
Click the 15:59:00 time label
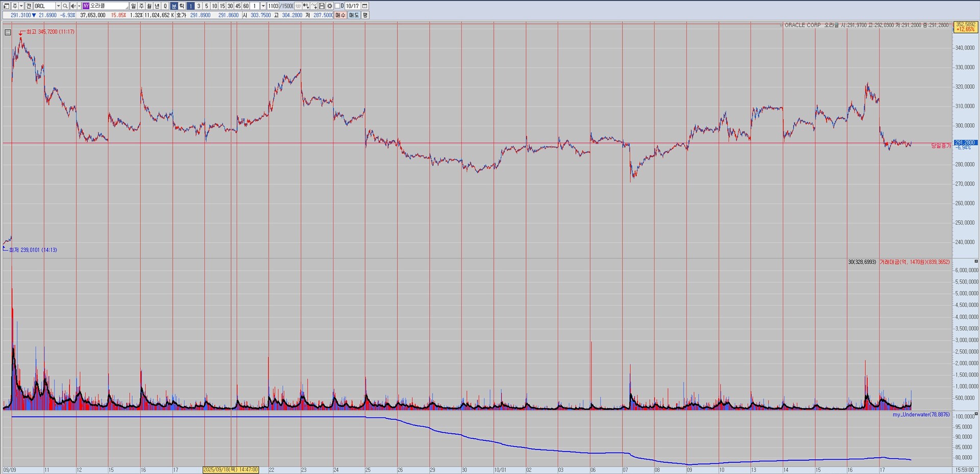pos(964,470)
